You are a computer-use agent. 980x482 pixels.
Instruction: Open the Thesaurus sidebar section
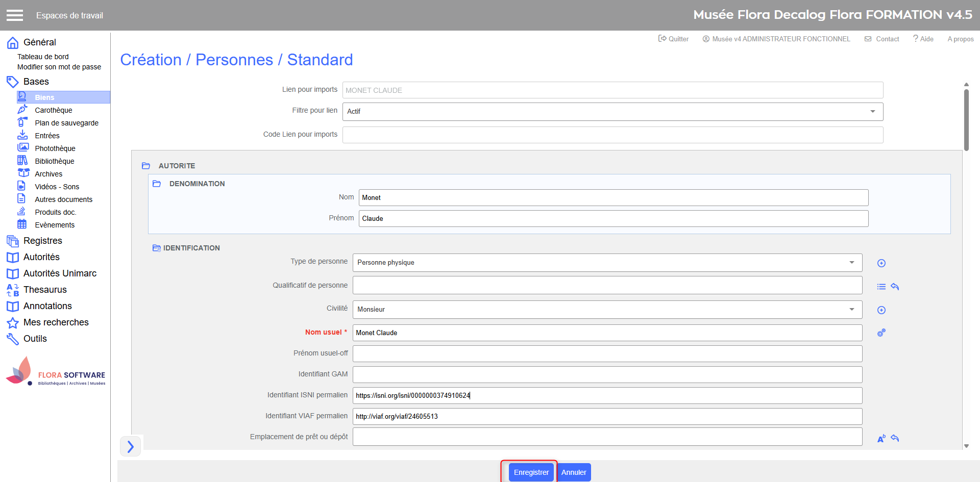pyautogui.click(x=45, y=290)
